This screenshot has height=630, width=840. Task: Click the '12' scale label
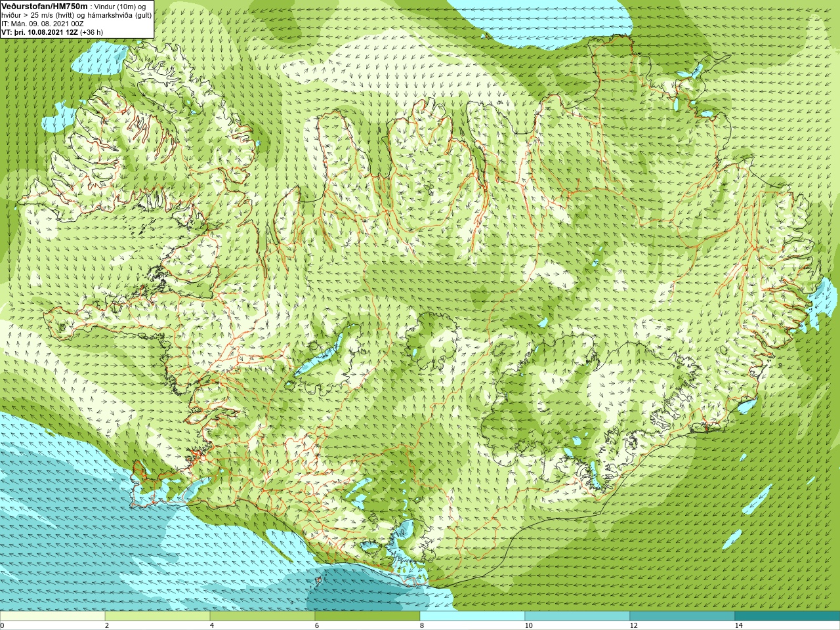point(633,625)
